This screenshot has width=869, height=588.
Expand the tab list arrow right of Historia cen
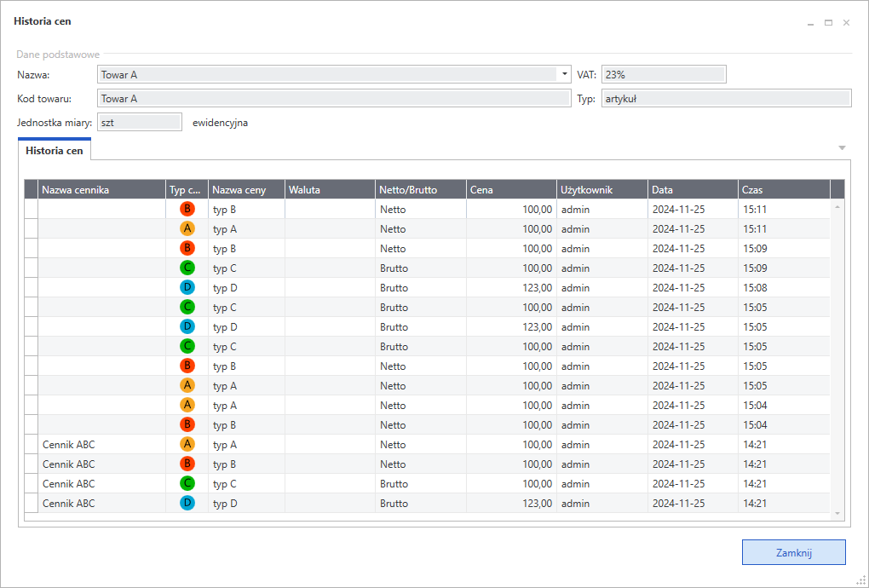(842, 148)
